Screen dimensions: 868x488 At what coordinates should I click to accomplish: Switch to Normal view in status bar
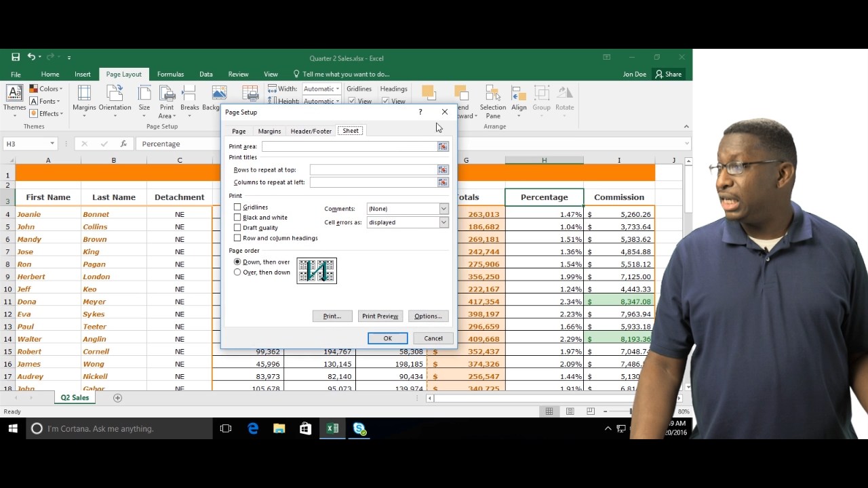click(x=549, y=411)
